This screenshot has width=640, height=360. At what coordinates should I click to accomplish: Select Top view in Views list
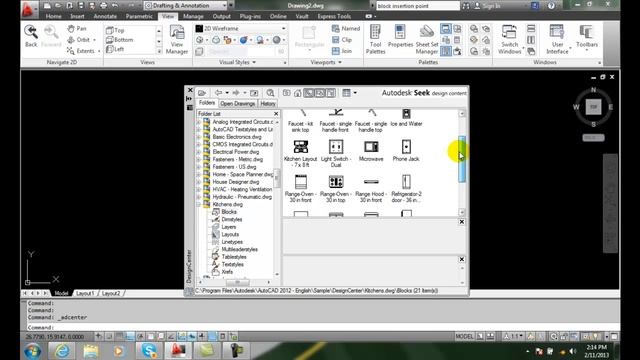115,30
